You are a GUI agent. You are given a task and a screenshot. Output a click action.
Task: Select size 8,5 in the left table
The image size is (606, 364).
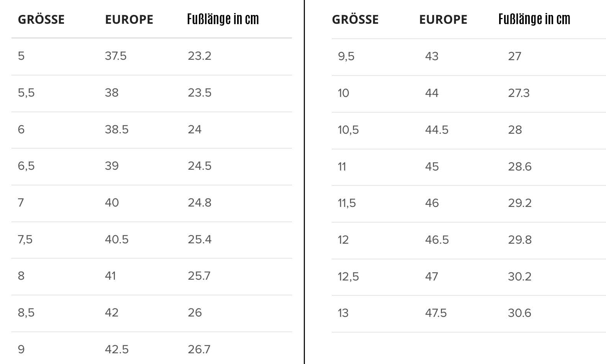[x=26, y=313]
